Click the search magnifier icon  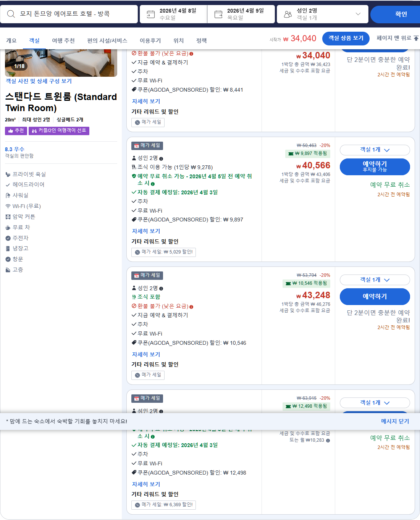point(10,14)
